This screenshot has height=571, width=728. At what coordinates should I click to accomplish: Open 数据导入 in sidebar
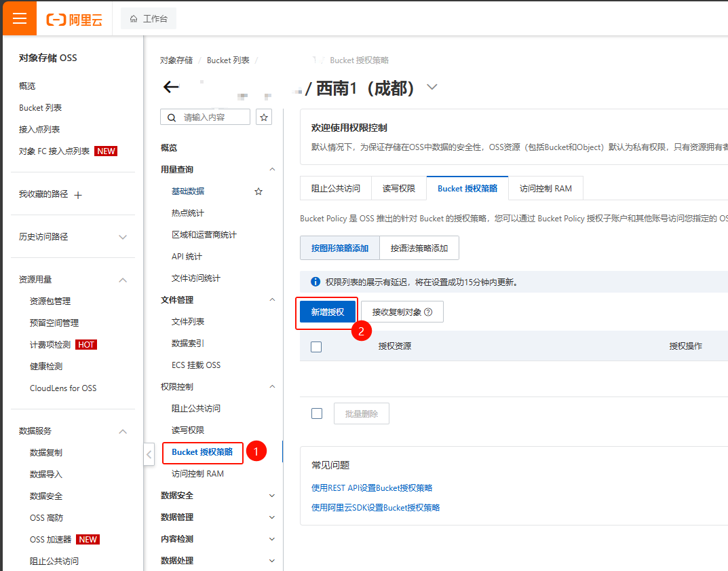click(x=46, y=475)
